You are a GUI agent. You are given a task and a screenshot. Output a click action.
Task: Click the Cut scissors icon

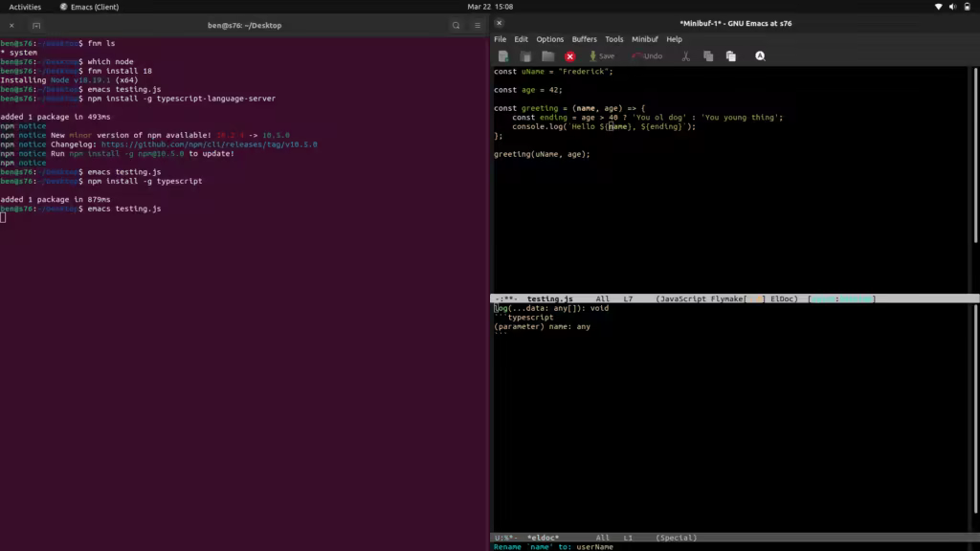pos(685,56)
